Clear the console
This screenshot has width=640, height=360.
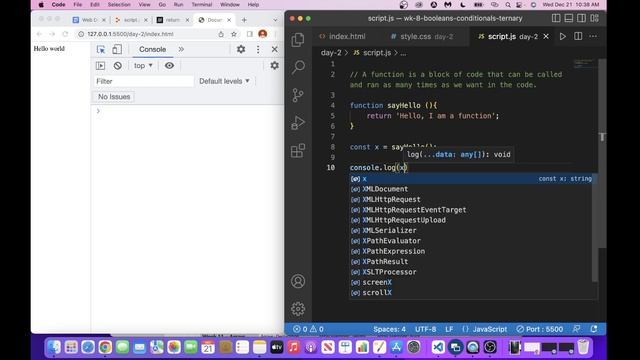[x=118, y=66]
